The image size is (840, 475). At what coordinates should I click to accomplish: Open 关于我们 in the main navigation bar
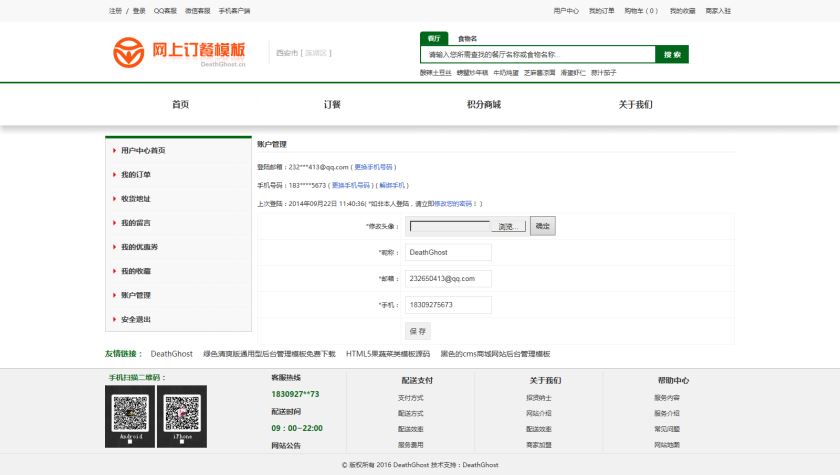(635, 104)
